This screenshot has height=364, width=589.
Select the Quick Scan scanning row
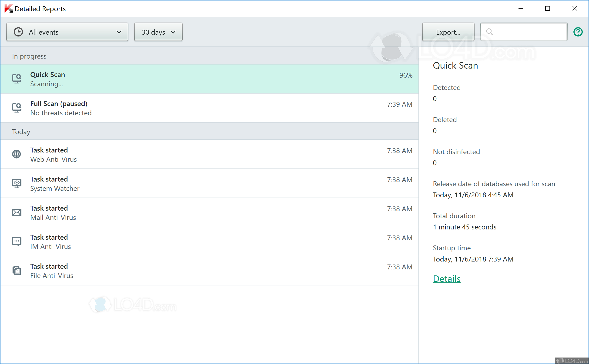209,79
